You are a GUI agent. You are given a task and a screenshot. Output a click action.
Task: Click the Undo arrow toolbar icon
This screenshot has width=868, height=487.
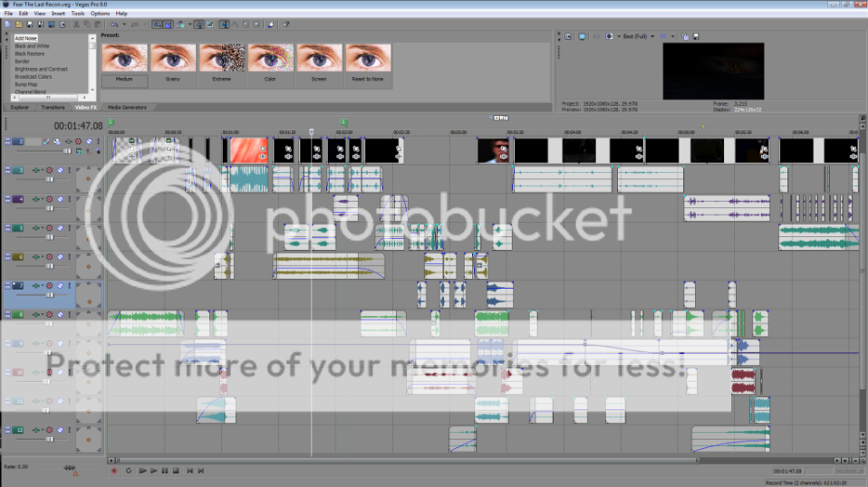point(114,24)
